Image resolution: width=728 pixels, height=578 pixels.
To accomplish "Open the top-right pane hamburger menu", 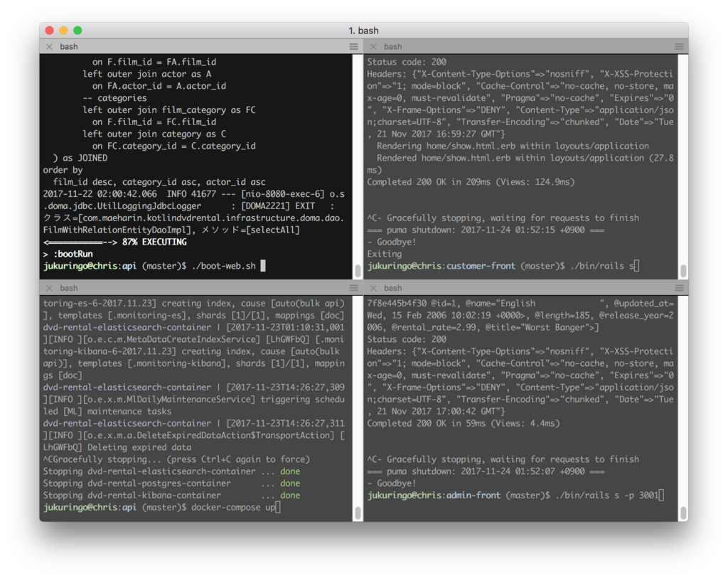I will pos(679,46).
